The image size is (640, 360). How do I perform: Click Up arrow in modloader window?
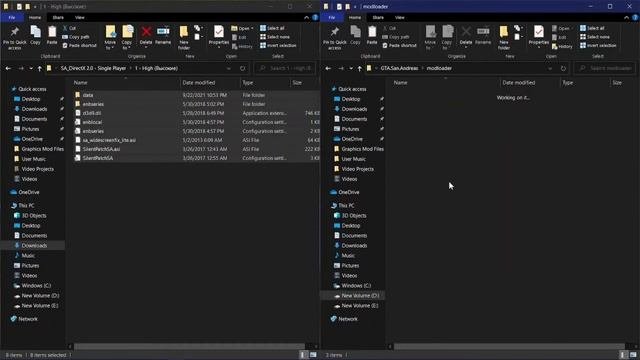point(360,68)
